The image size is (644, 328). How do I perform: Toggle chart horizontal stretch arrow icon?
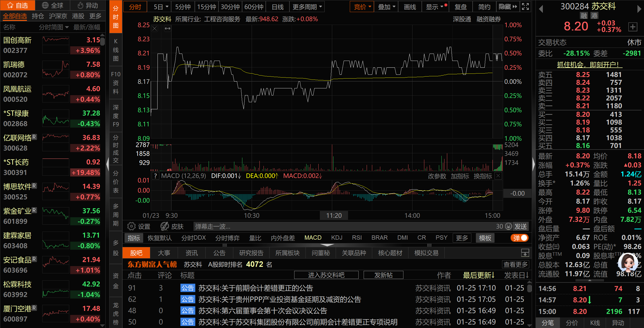pos(168,28)
